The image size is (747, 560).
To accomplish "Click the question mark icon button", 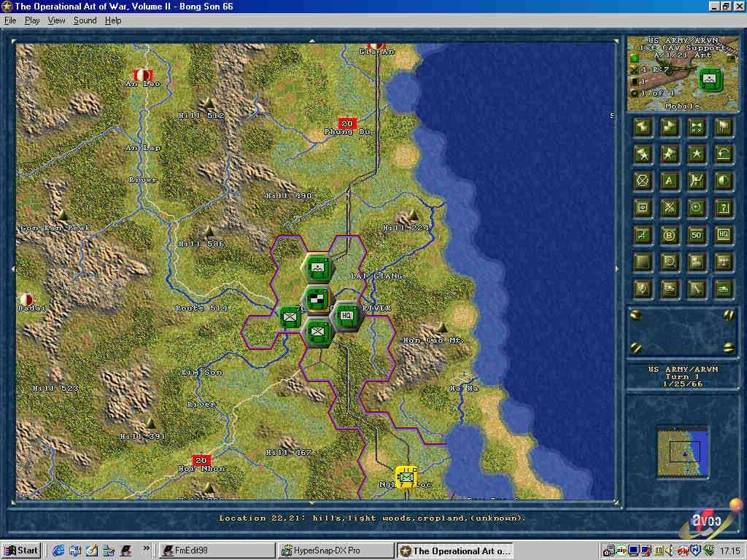I will point(724,208).
